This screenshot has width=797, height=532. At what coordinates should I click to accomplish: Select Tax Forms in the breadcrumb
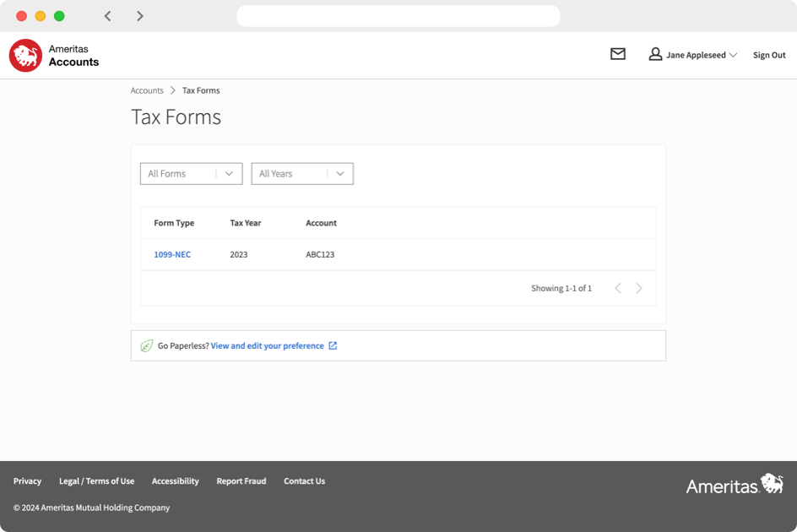(x=201, y=90)
